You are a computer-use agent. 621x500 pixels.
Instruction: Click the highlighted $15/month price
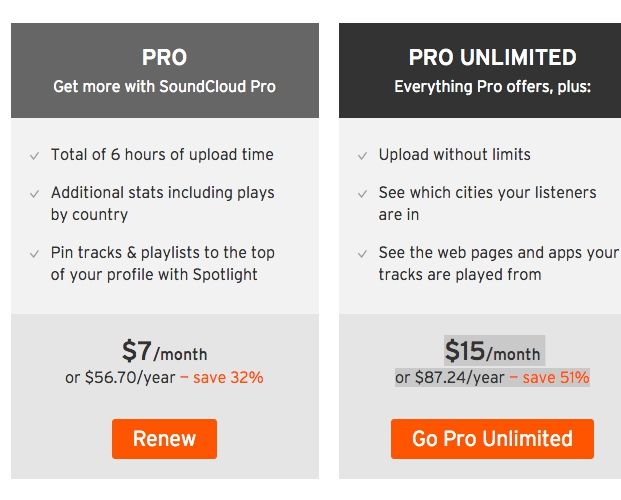click(493, 351)
